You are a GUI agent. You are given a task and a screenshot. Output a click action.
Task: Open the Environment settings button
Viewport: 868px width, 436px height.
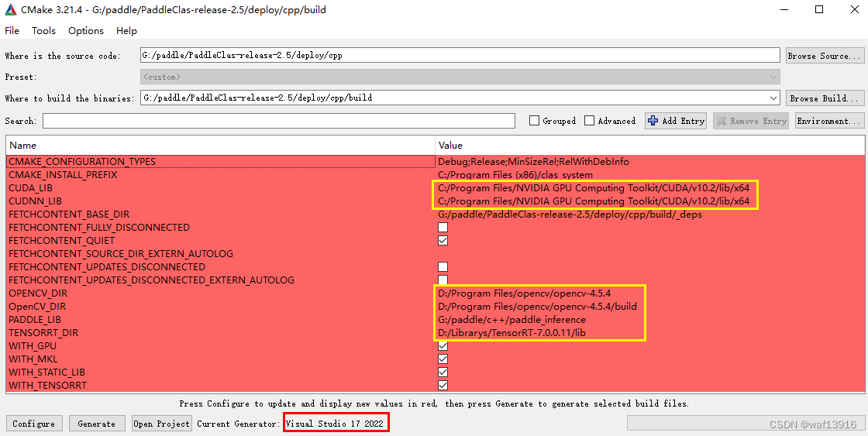[829, 121]
